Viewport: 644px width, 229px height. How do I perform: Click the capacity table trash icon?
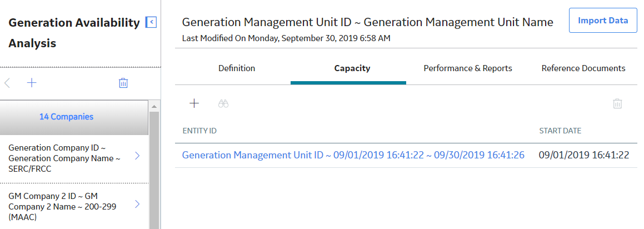617,103
